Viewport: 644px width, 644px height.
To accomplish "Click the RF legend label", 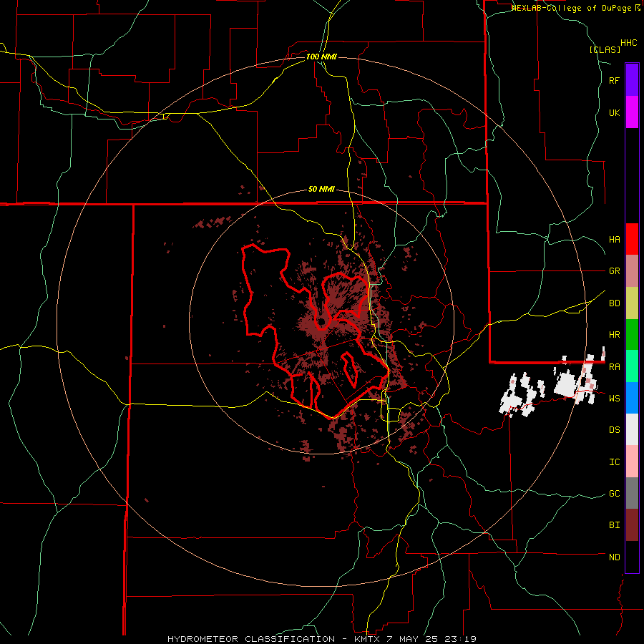I will (614, 81).
